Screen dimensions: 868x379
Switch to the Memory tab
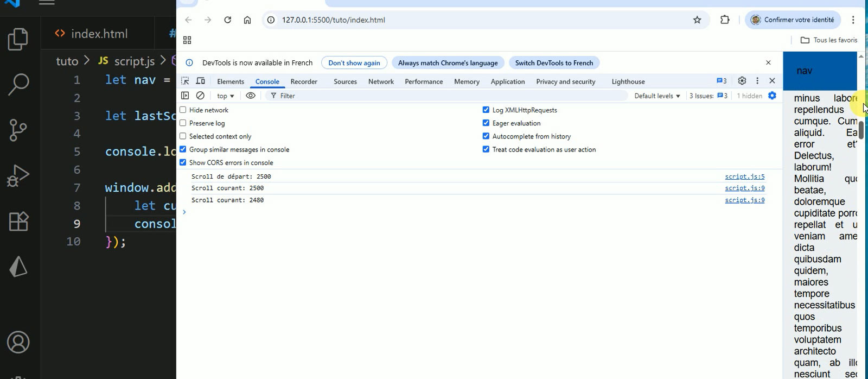pos(467,81)
